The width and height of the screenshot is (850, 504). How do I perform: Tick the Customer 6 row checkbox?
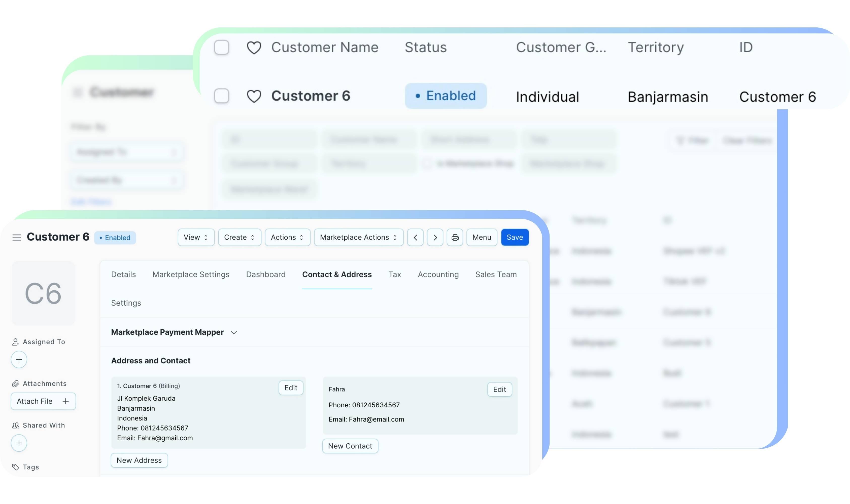(222, 96)
